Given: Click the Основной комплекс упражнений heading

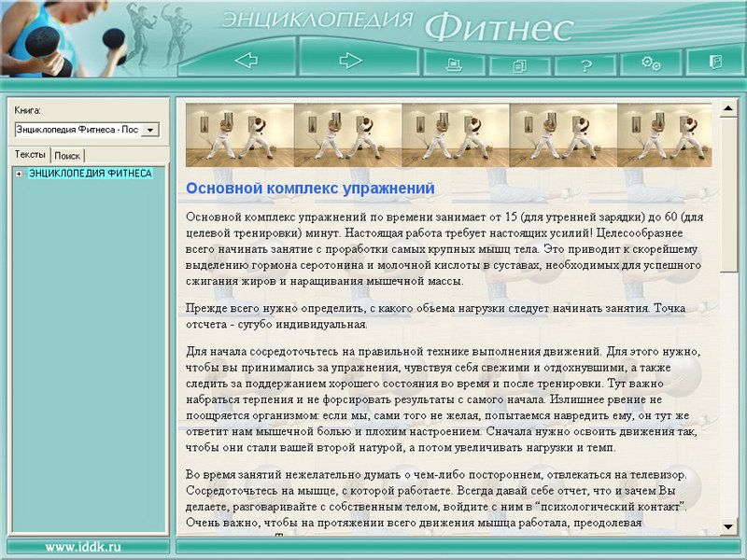Looking at the screenshot, I should click(x=310, y=188).
